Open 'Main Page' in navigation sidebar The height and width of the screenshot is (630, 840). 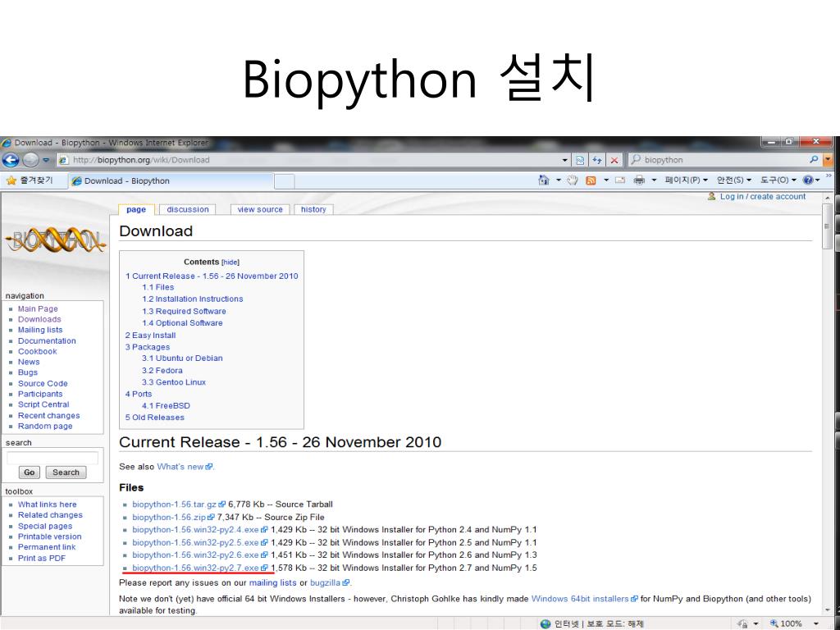tap(38, 308)
